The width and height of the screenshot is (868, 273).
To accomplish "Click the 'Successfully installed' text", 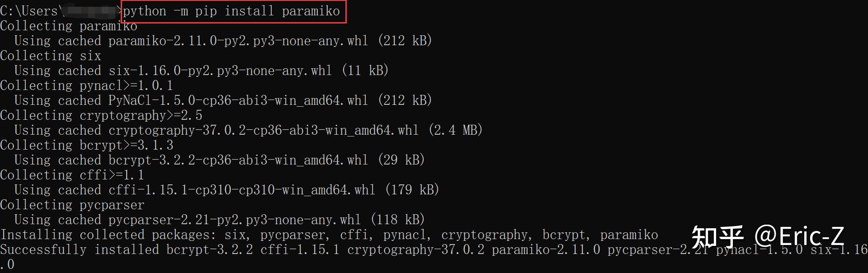I will point(80,250).
